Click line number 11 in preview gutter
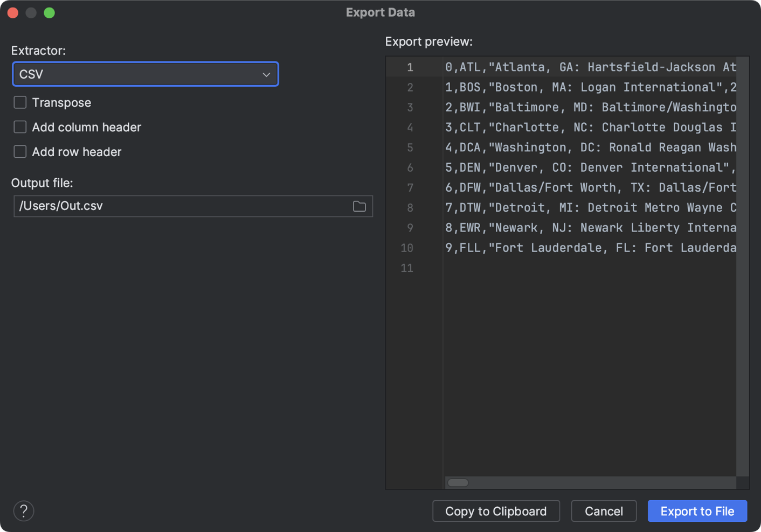This screenshot has width=761, height=532. coord(407,268)
